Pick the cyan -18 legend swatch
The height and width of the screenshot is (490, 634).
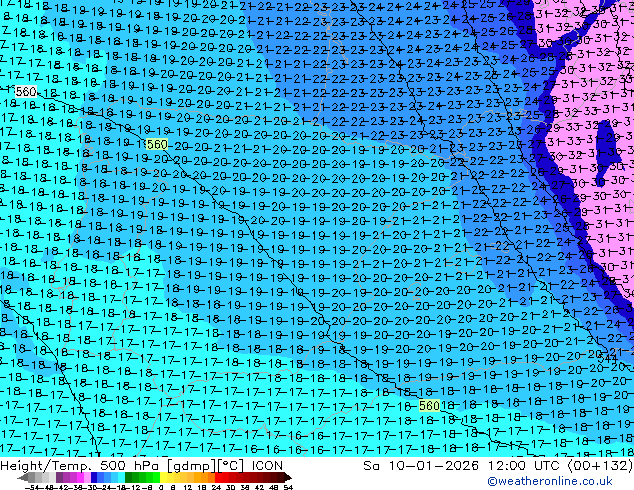(x=121, y=478)
